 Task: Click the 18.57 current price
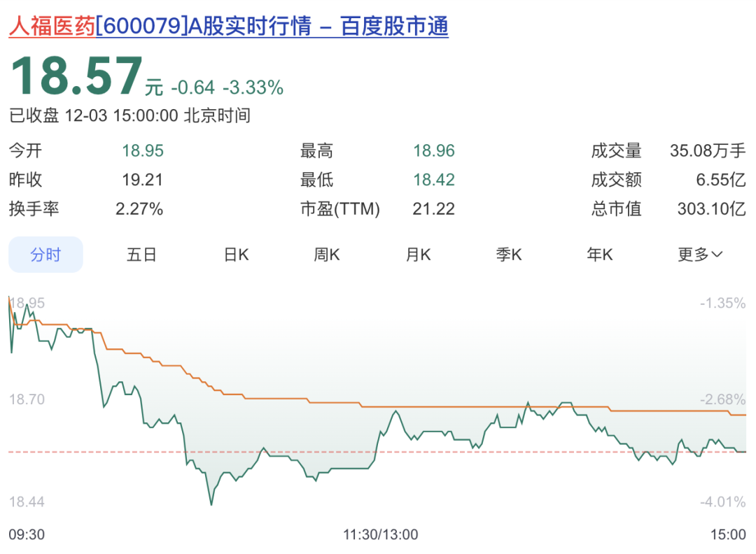[x=77, y=76]
